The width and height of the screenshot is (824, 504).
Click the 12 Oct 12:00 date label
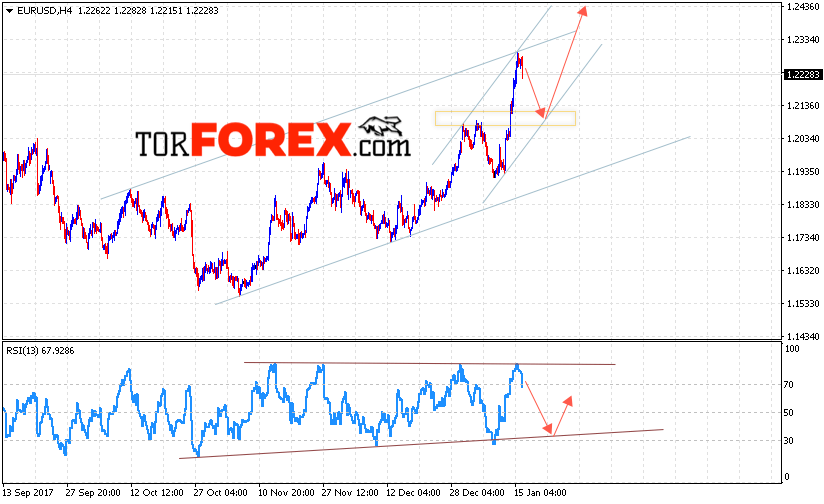click(x=157, y=493)
